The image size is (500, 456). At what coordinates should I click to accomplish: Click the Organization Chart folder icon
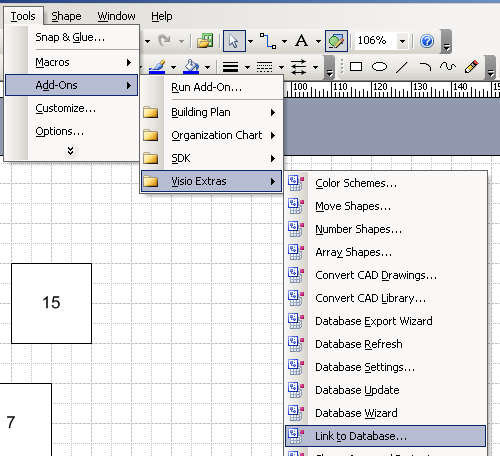point(151,135)
